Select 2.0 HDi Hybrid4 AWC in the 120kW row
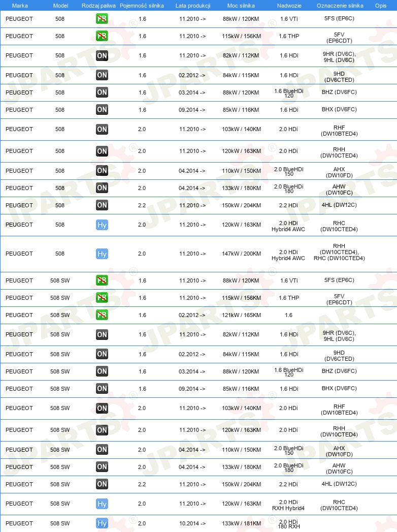 tap(288, 226)
